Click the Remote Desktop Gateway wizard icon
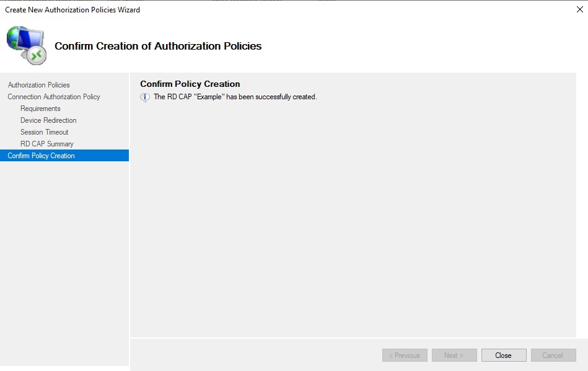The height and width of the screenshot is (371, 588). tap(26, 45)
